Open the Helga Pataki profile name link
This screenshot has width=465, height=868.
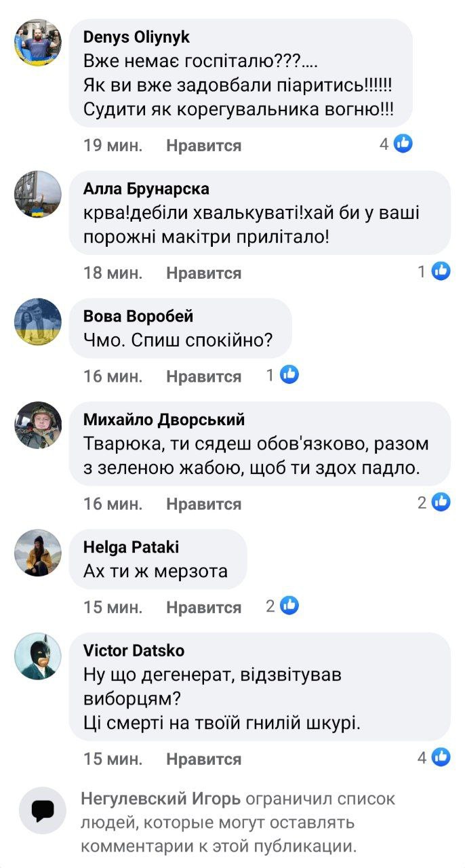131,547
